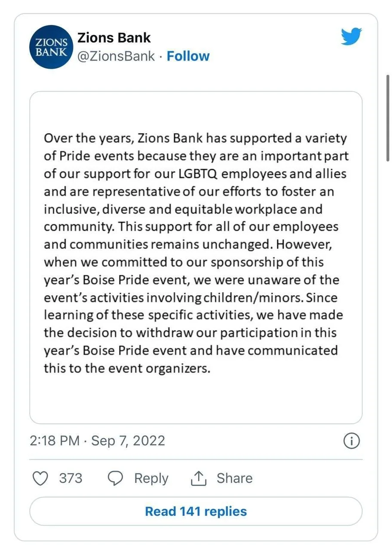
Task: Open the tweet info circle icon
Action: point(352,441)
